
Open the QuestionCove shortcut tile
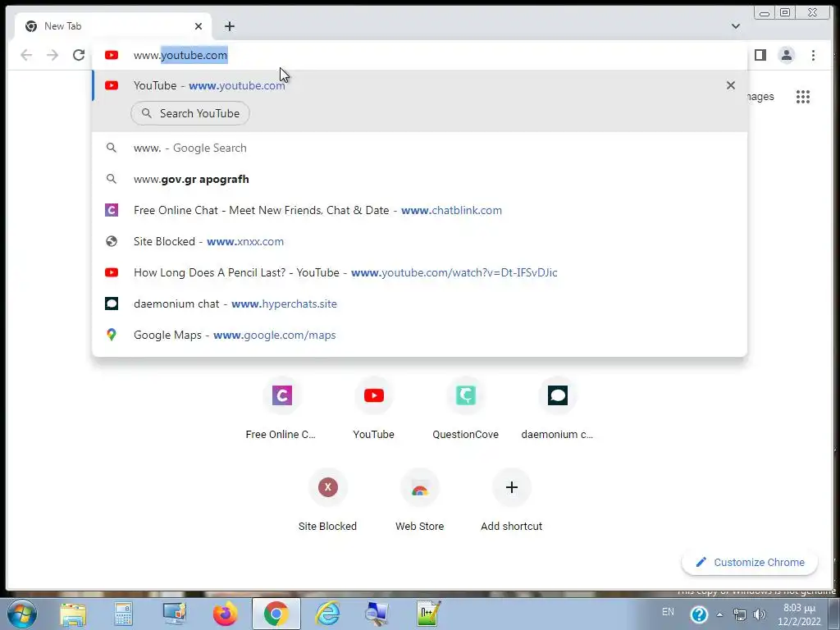click(x=466, y=409)
